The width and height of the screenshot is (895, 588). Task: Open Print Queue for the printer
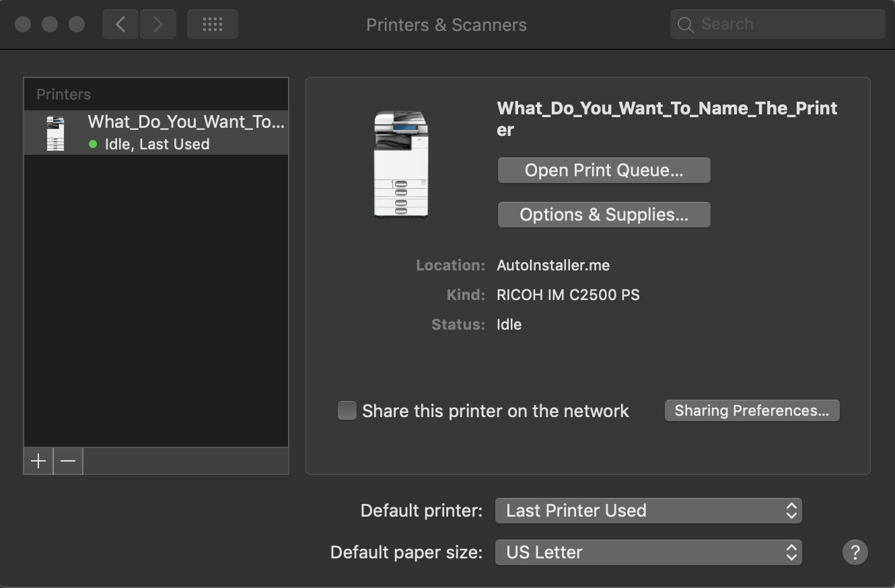pyautogui.click(x=604, y=170)
